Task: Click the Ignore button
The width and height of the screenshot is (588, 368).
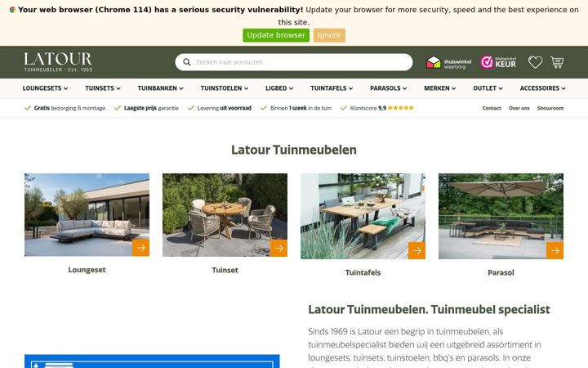Action: click(x=329, y=35)
